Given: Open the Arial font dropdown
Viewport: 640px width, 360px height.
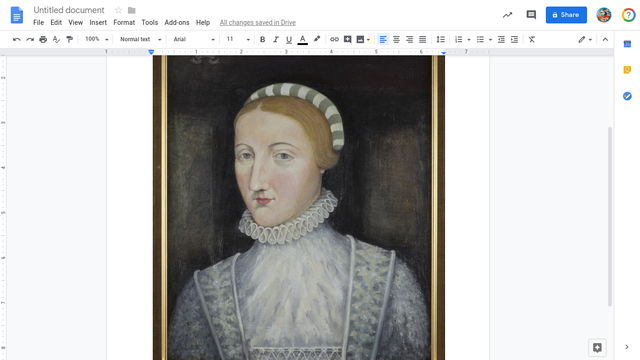Looking at the screenshot, I should point(194,40).
